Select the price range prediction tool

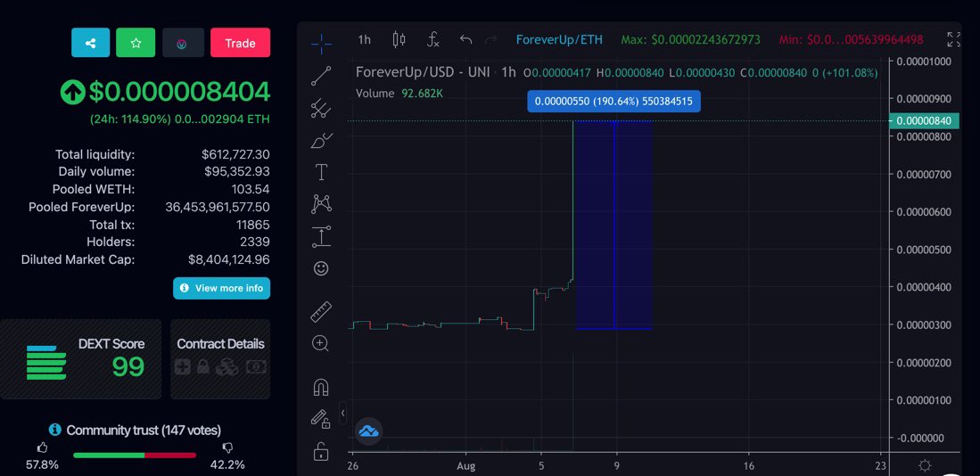click(x=321, y=236)
